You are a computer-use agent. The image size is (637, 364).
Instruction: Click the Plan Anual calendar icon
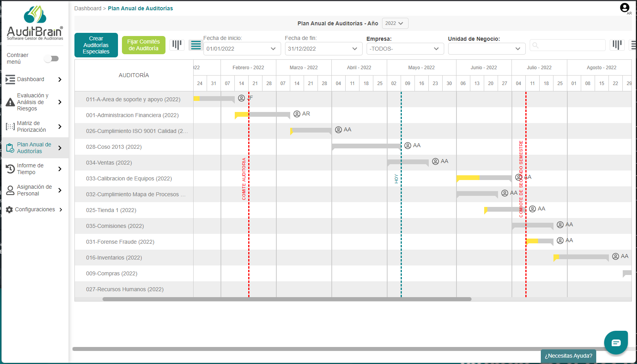coord(10,148)
